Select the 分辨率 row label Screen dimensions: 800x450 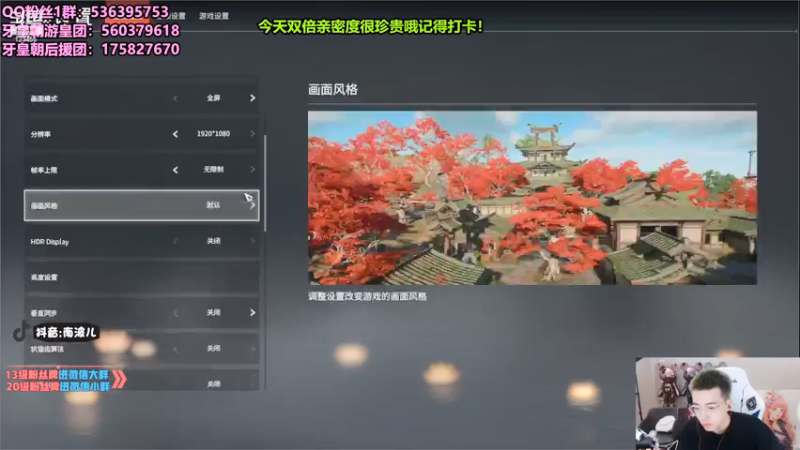click(40, 134)
